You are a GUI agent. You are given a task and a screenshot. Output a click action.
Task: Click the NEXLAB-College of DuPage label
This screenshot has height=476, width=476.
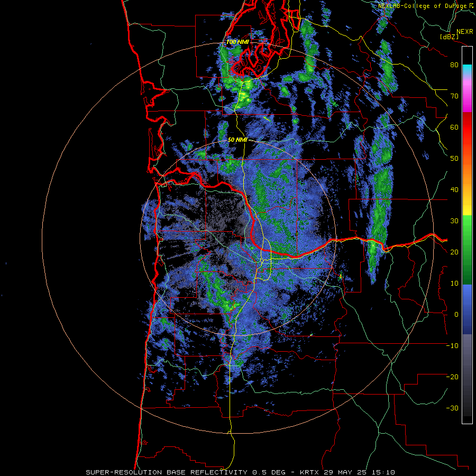click(x=423, y=6)
